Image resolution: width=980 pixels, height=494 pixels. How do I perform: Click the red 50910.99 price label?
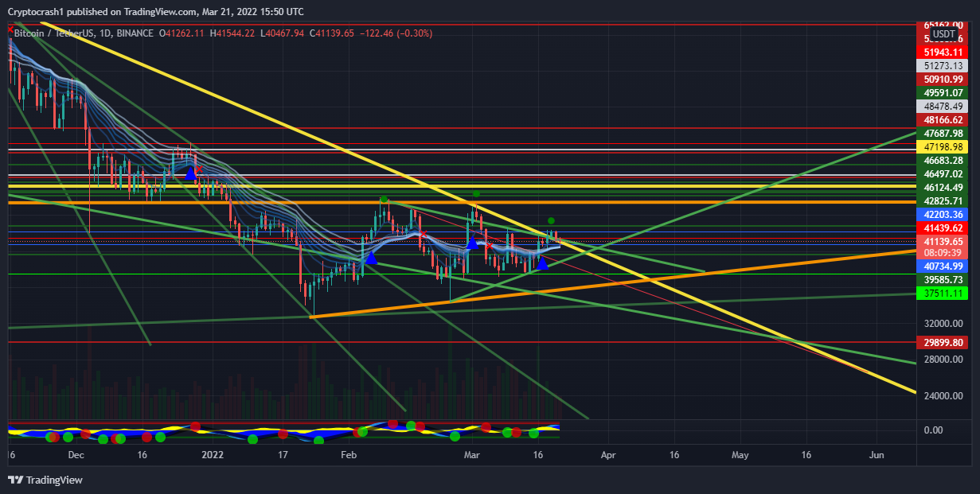(x=943, y=79)
